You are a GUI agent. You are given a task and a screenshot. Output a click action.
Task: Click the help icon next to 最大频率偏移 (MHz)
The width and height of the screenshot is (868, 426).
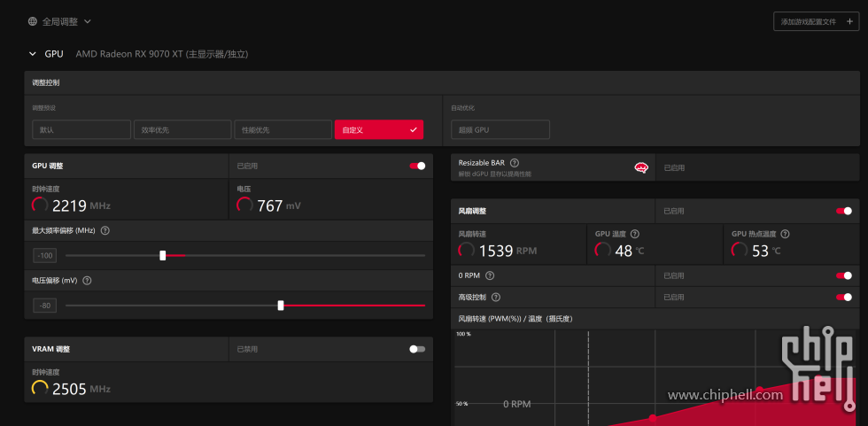click(x=105, y=230)
